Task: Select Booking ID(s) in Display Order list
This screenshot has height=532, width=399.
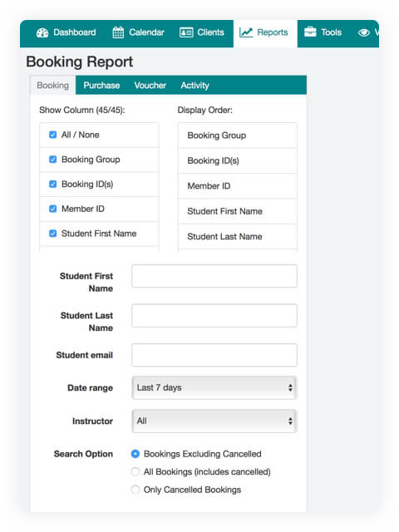Action: click(238, 160)
